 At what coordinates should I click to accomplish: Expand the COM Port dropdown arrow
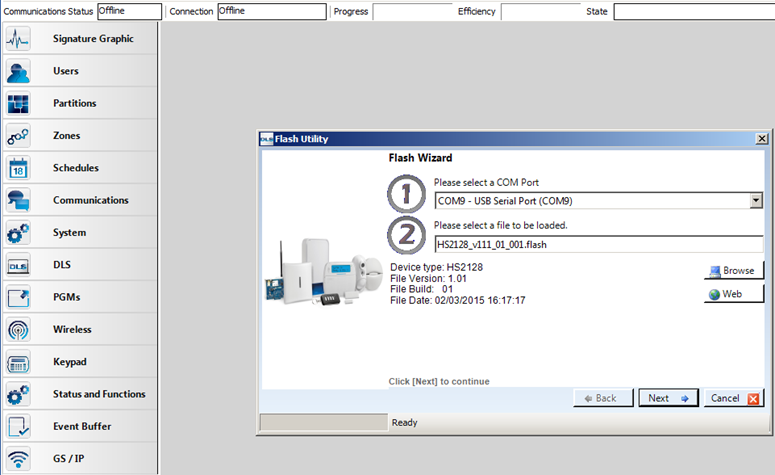756,201
